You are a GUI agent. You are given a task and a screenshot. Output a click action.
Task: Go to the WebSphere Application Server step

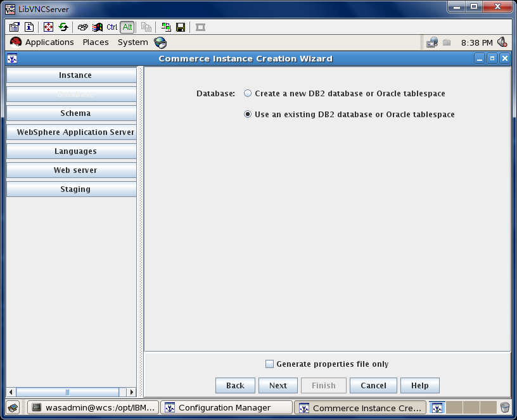click(x=72, y=132)
